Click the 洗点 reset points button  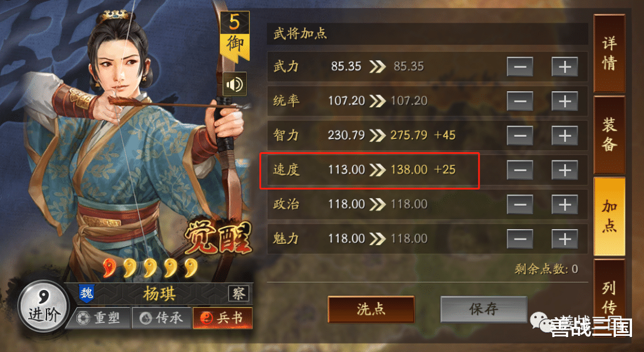(x=371, y=309)
